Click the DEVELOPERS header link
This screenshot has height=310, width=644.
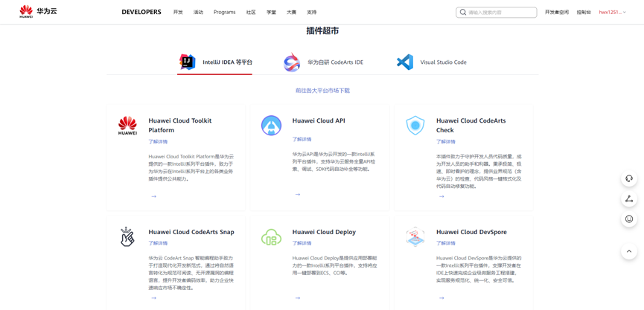coord(141,13)
